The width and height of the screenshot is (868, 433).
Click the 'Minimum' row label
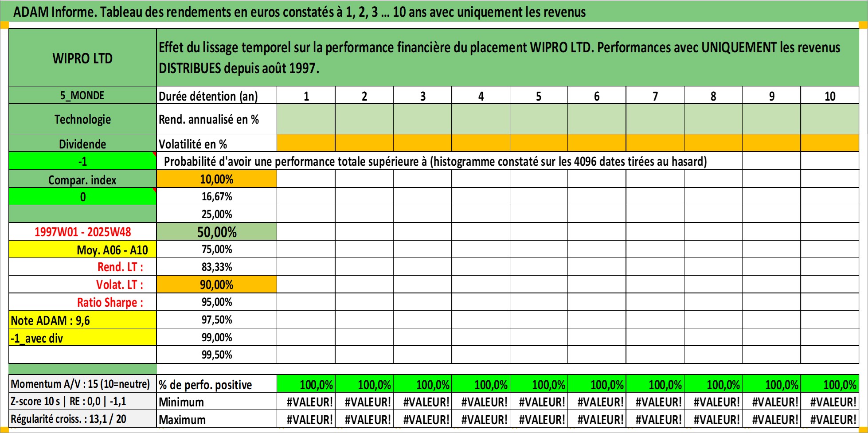(x=217, y=402)
